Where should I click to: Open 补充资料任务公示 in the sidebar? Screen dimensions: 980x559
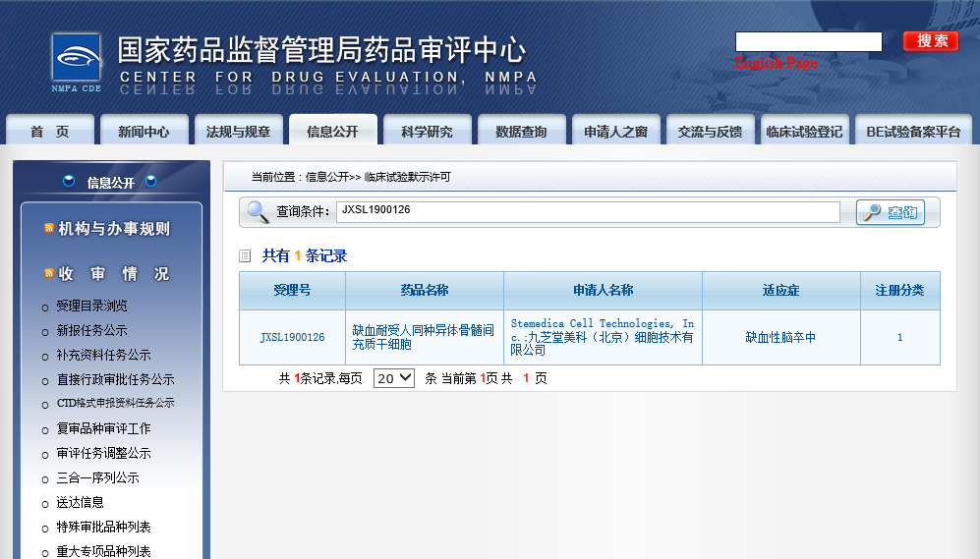pyautogui.click(x=104, y=355)
